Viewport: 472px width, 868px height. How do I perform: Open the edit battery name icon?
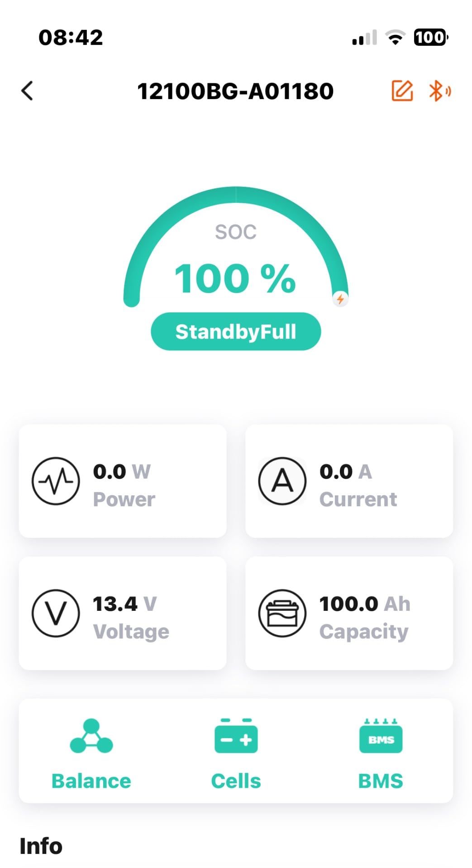point(402,91)
